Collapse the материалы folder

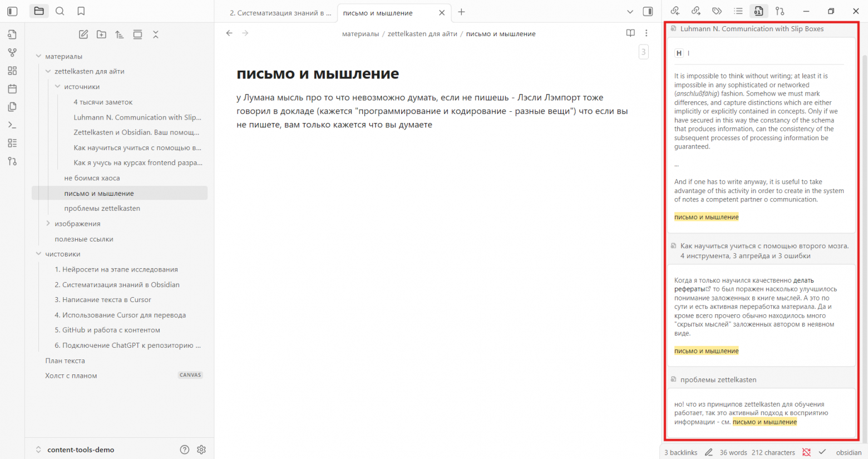click(x=38, y=56)
